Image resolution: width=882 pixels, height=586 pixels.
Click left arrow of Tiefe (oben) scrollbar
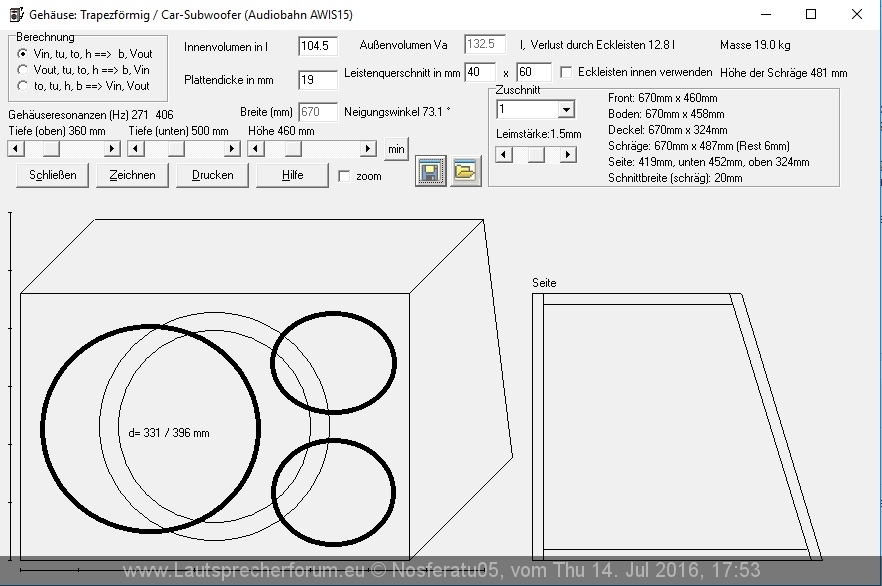tap(15, 149)
